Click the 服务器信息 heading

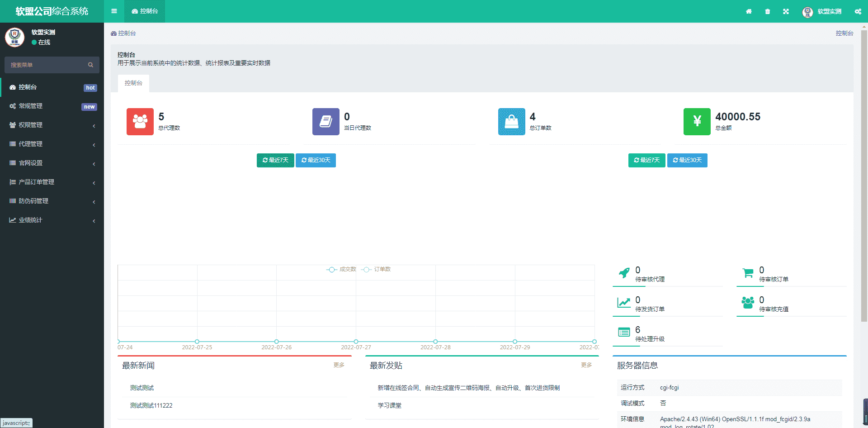point(637,366)
